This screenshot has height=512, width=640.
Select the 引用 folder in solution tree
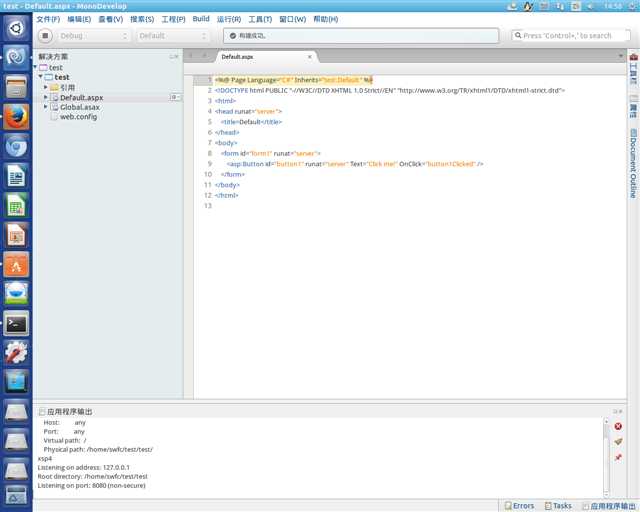(x=67, y=87)
